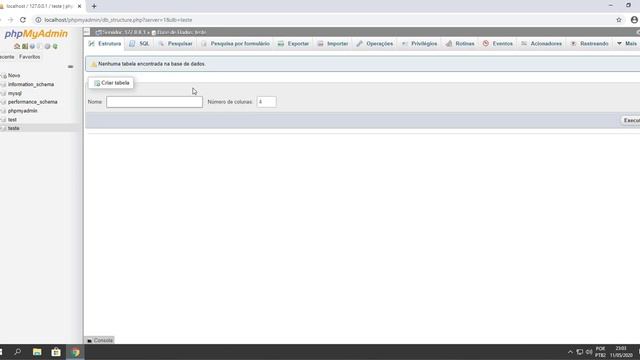
Task: Click the SQL tab icon
Action: pyautogui.click(x=132, y=44)
